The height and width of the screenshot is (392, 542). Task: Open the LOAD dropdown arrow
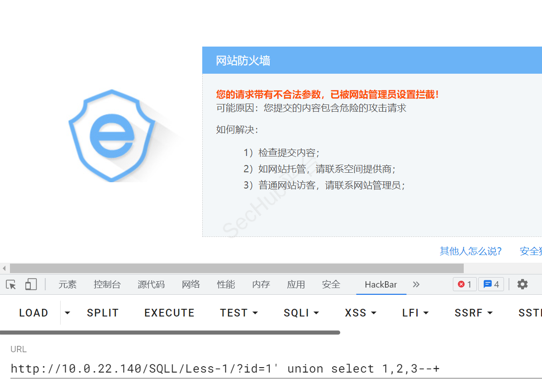[x=67, y=313]
